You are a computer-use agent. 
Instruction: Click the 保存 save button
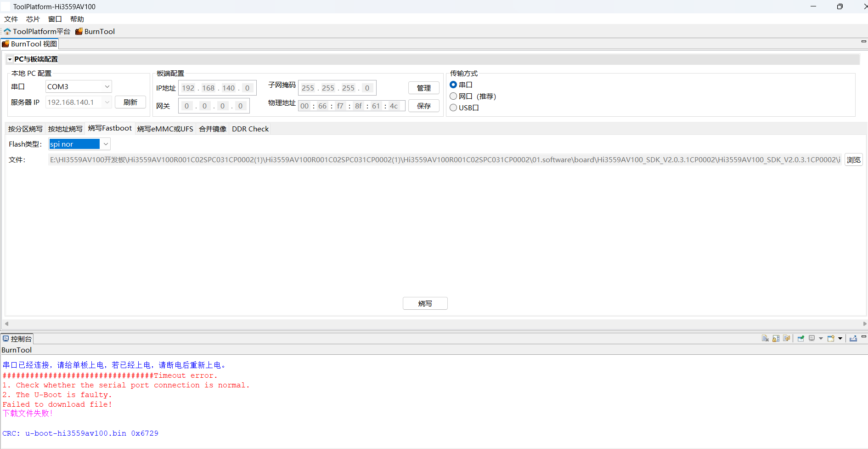click(x=424, y=106)
